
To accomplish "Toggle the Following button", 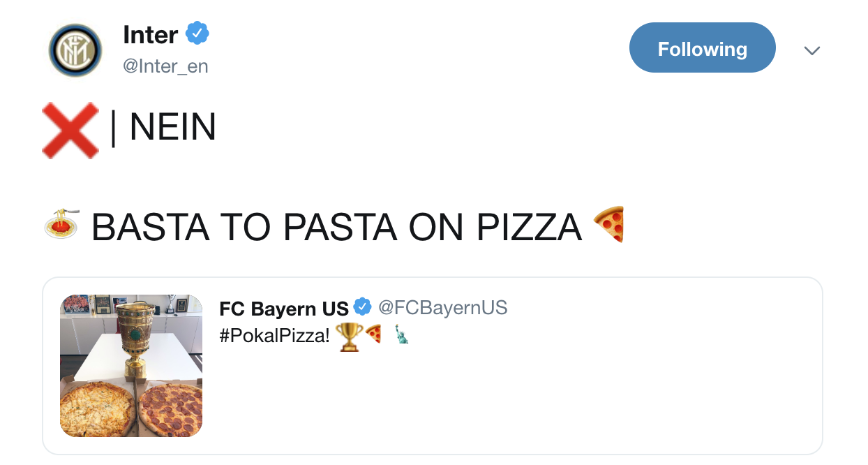I will coord(702,48).
